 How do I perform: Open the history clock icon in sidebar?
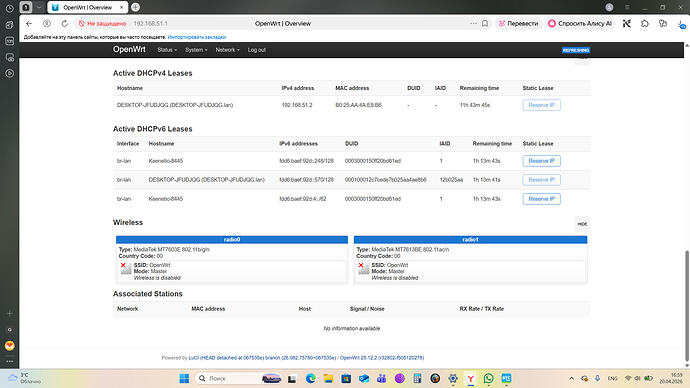9,8
